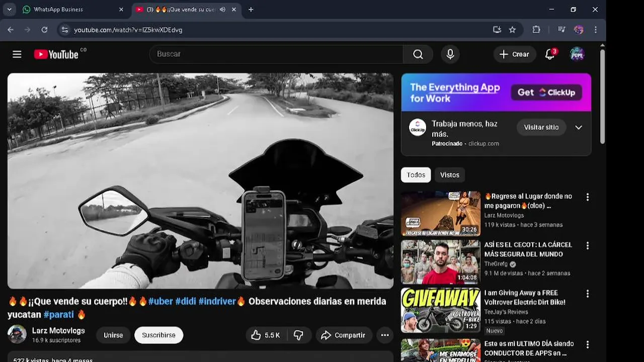644x362 pixels.
Task: Reload the page in Chrome
Action: click(x=44, y=30)
